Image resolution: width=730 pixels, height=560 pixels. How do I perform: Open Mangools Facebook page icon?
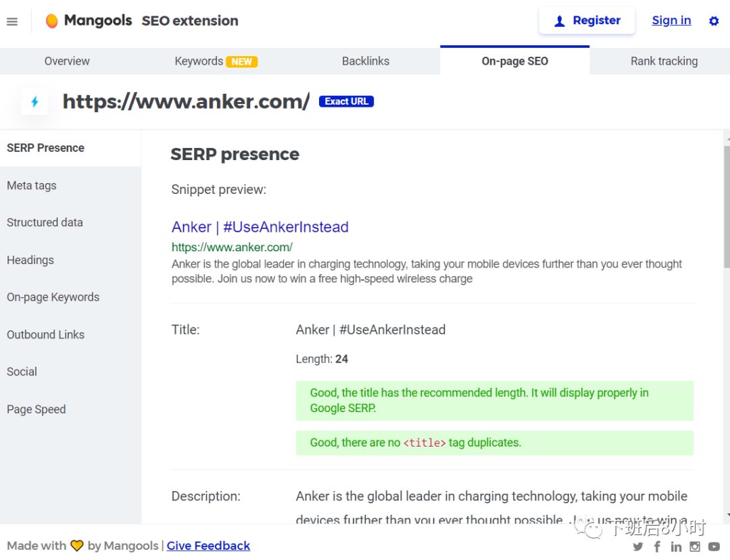coord(657,546)
